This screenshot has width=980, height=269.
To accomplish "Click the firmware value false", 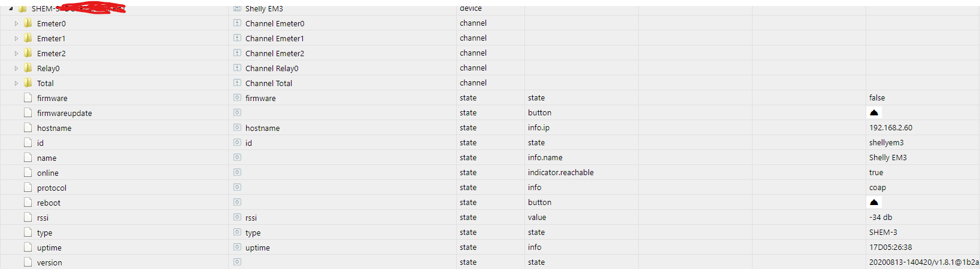I will pos(877,98).
